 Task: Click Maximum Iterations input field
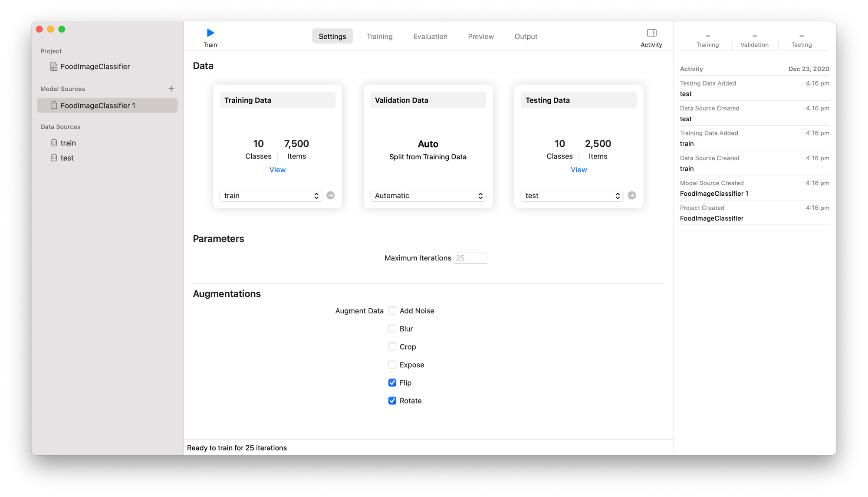click(471, 257)
